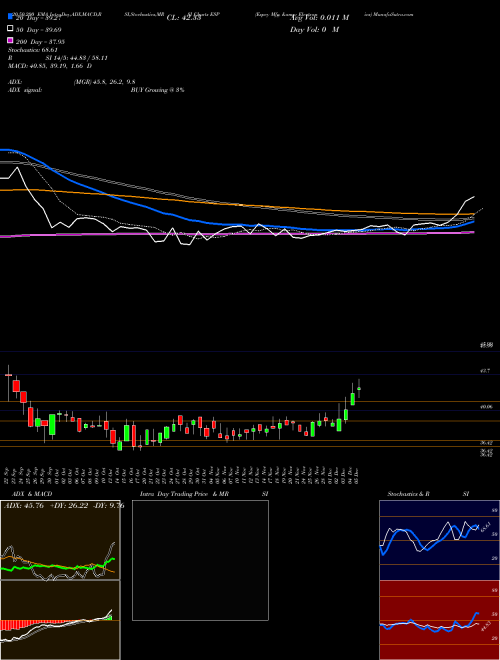The height and width of the screenshot is (660, 500).
Task: Click the 'SI 14/3: 44.83 / 58.11' value
Action: click(77, 58)
